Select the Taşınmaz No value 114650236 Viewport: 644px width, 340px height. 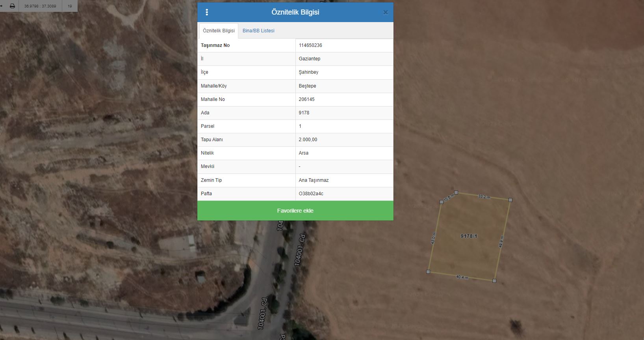coord(310,45)
